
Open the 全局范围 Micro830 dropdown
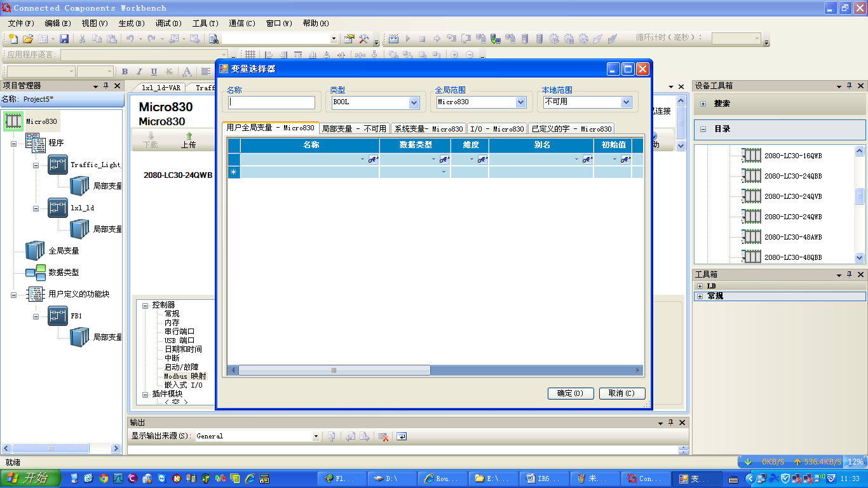[x=520, y=102]
